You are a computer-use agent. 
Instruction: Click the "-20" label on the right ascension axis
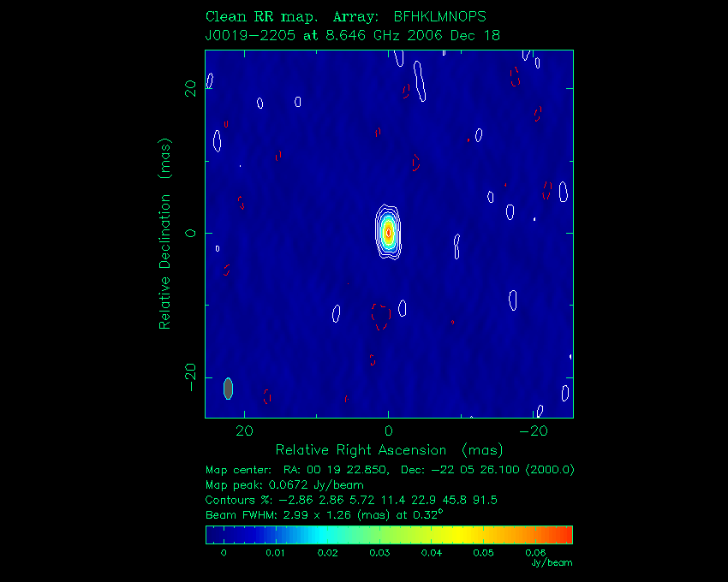click(x=534, y=431)
